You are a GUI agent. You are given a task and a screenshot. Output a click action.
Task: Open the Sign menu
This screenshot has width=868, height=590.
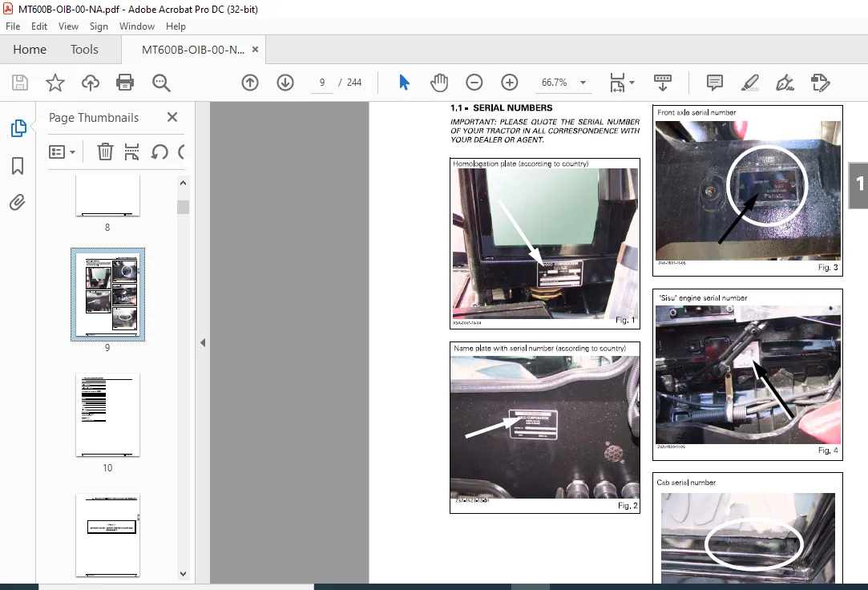click(99, 26)
